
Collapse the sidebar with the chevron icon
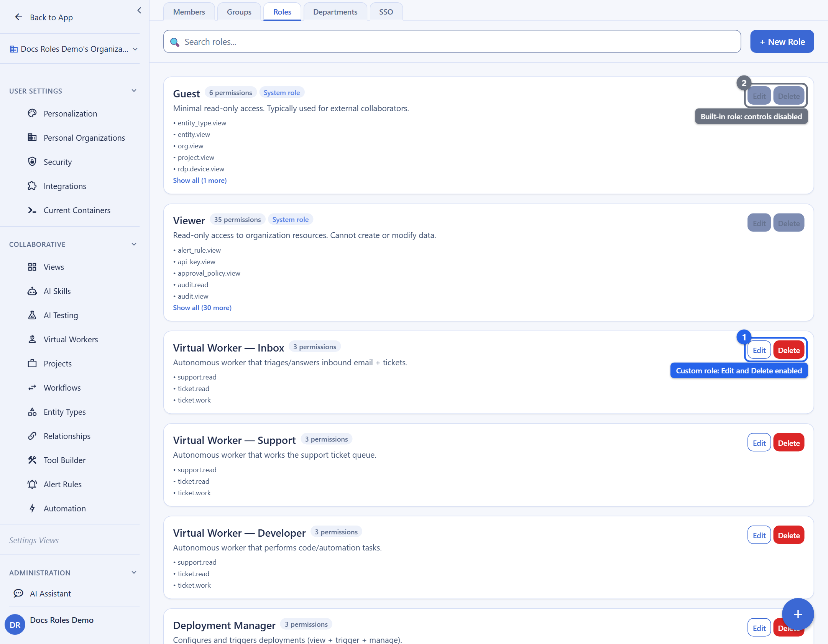click(139, 10)
